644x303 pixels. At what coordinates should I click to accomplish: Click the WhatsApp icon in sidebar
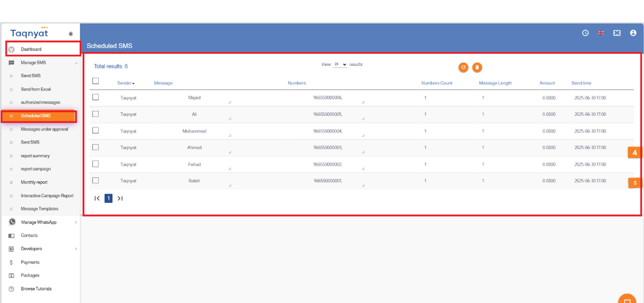(x=12, y=222)
